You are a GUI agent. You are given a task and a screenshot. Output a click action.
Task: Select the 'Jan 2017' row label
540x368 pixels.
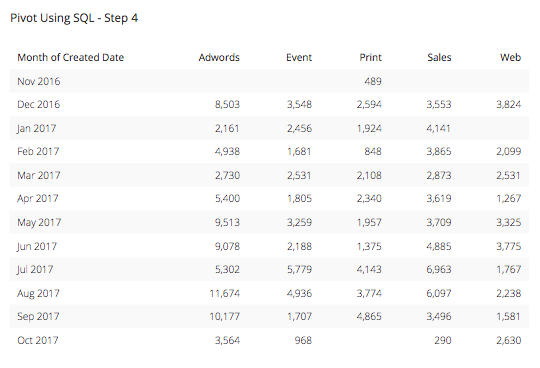(37, 128)
